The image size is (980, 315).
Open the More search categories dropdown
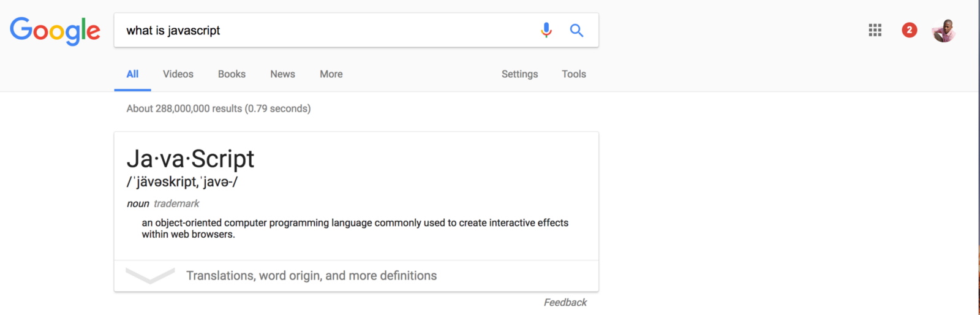pyautogui.click(x=331, y=74)
